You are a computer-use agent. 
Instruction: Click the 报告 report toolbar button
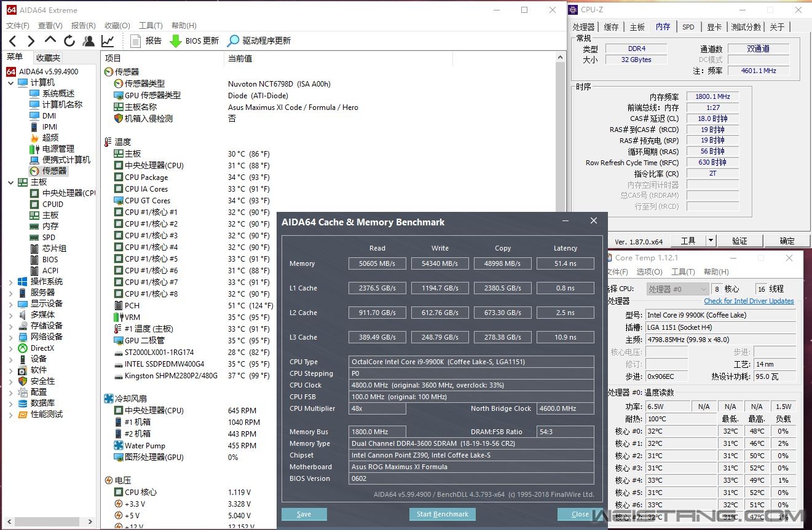click(x=146, y=41)
